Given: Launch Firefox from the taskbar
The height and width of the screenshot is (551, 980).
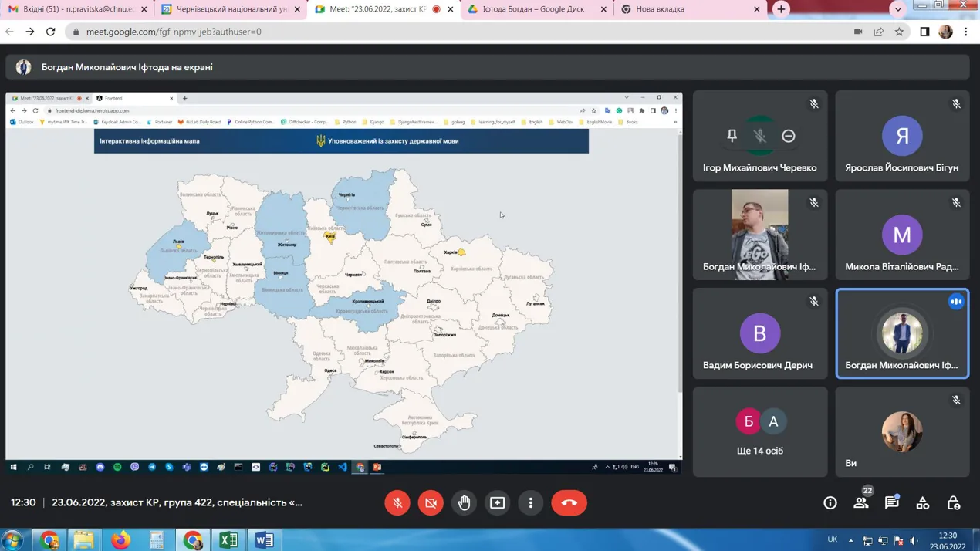Looking at the screenshot, I should coord(120,540).
